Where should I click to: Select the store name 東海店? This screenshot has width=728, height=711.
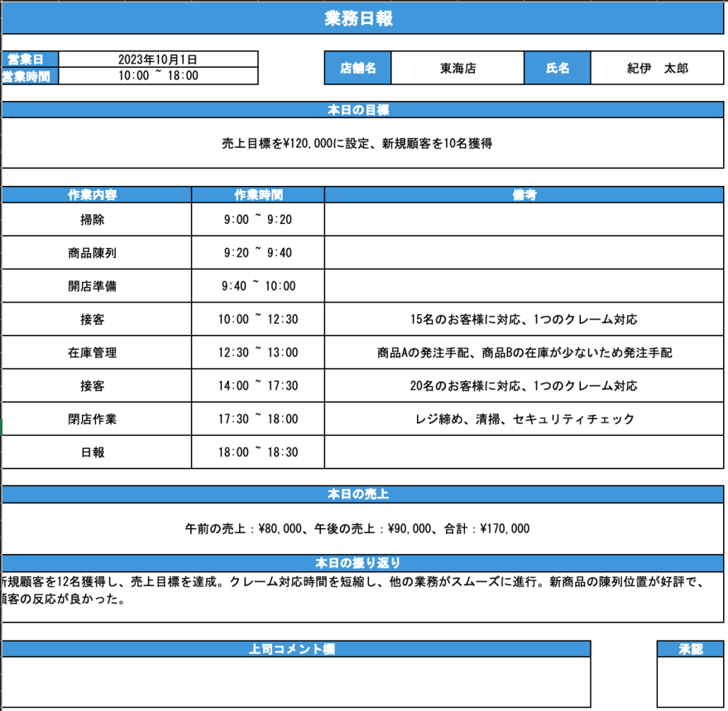[x=457, y=68]
